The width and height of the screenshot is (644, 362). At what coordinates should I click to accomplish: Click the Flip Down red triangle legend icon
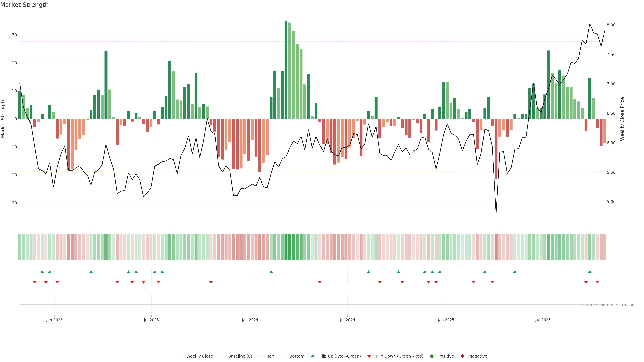(x=369, y=356)
